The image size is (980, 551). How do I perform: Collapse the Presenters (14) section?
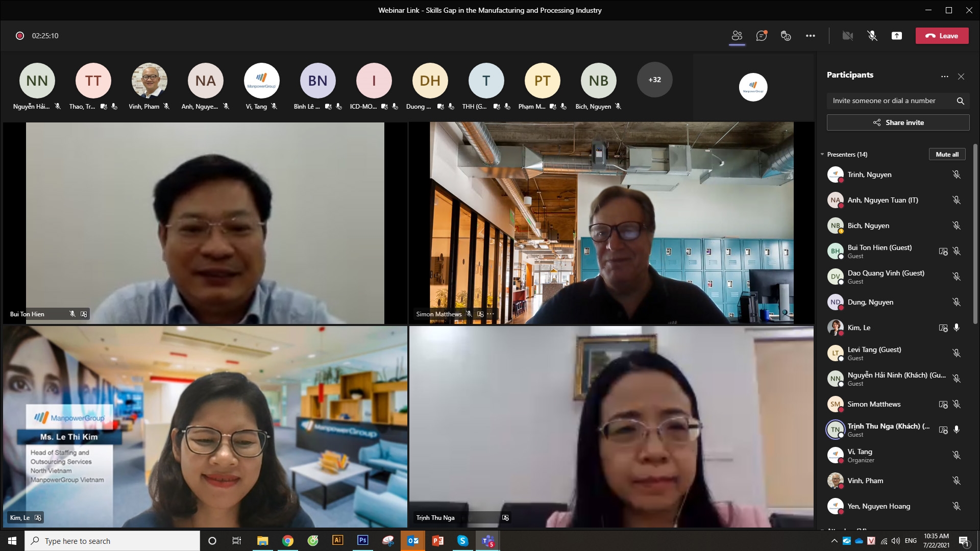click(x=822, y=155)
